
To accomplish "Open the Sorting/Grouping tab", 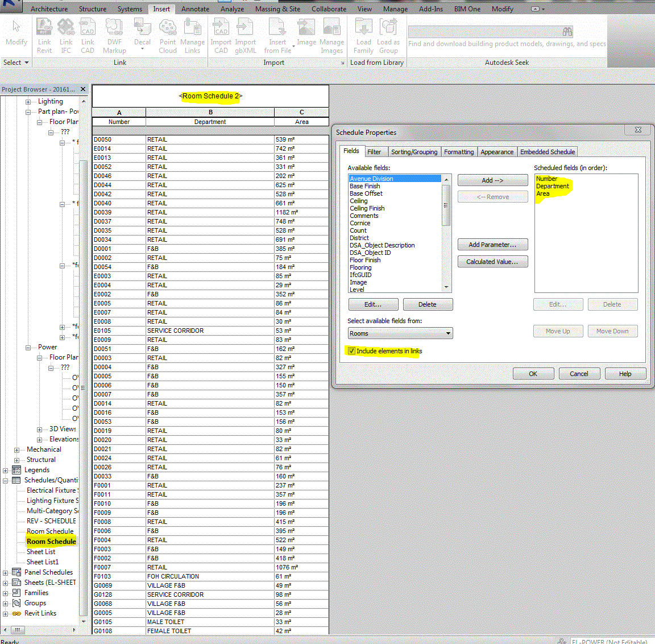I will click(x=414, y=152).
